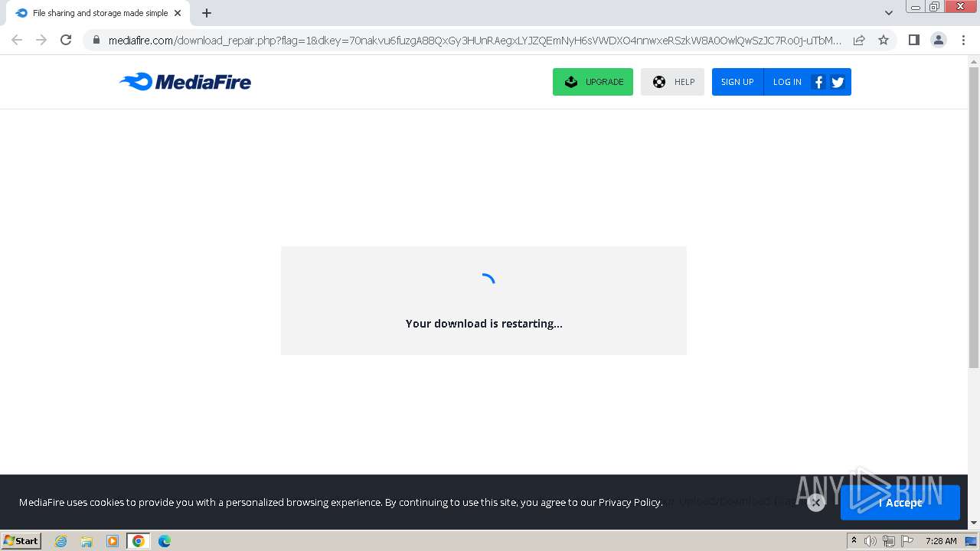980x551 pixels.
Task: Dismiss cookie banner with X icon
Action: [x=816, y=503]
